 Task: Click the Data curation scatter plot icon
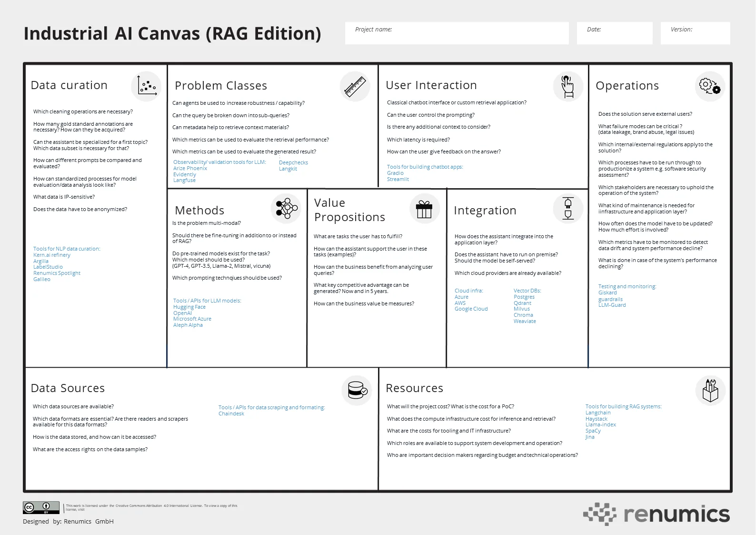click(x=147, y=86)
